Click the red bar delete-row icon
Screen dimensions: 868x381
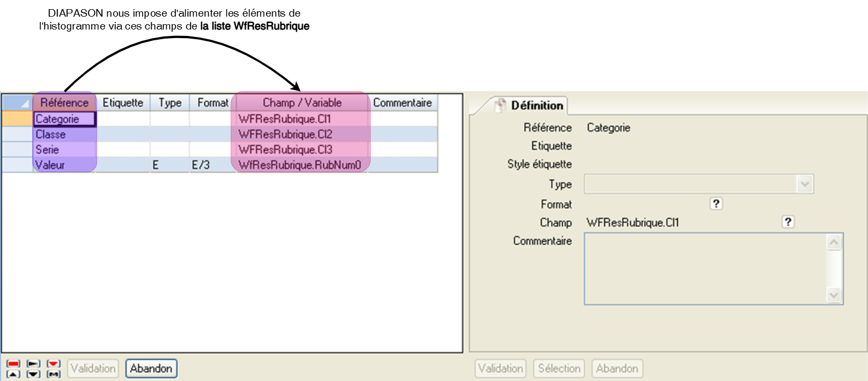pos(13,364)
